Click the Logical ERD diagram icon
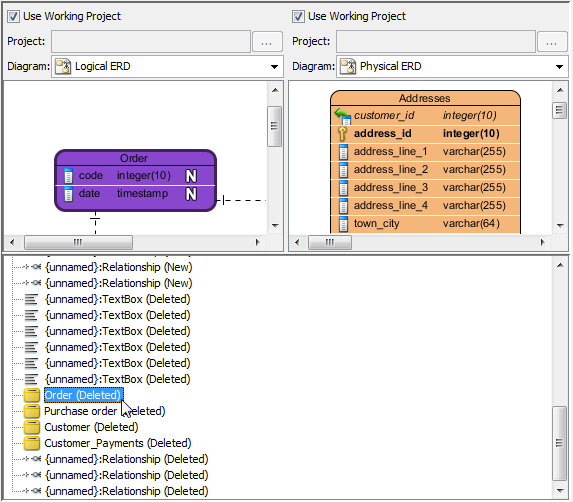The height and width of the screenshot is (502, 573). [63, 66]
